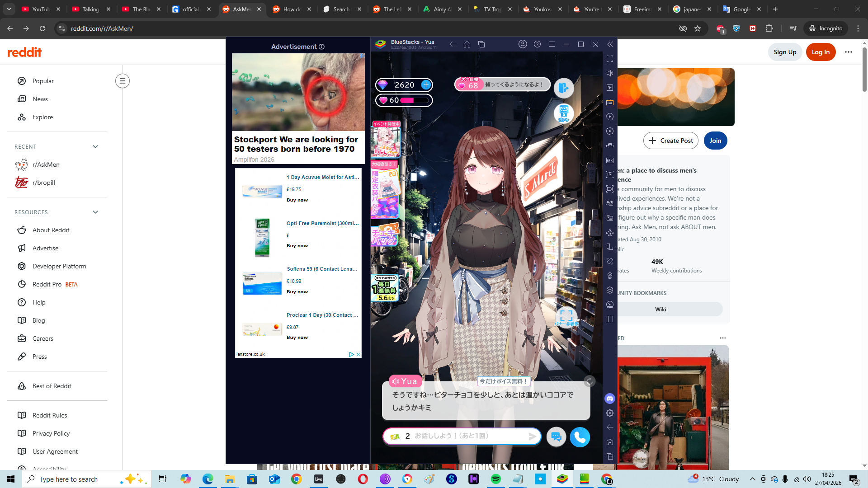The height and width of the screenshot is (488, 868).
Task: Open the ガチャ gacha icon
Action: (x=563, y=113)
